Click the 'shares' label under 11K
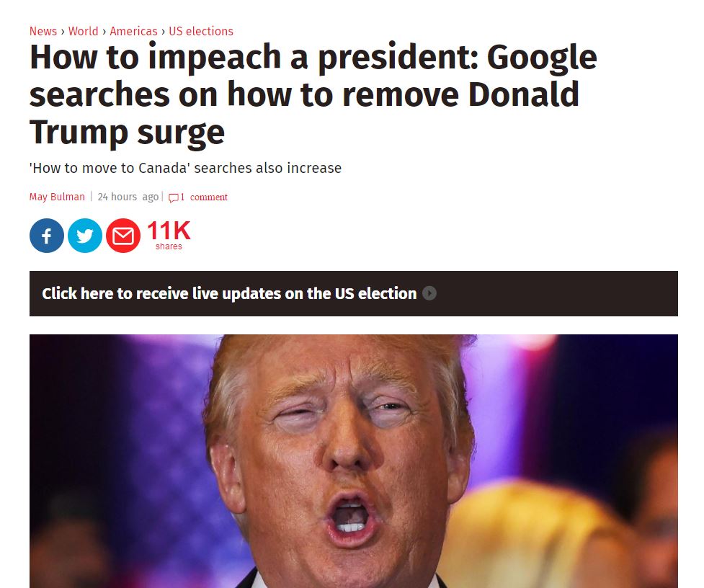 click(x=169, y=246)
